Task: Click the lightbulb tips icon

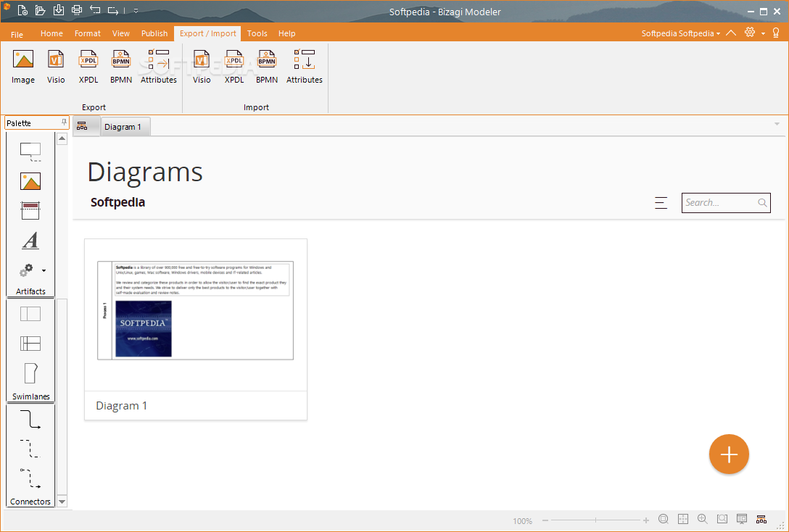Action: (x=776, y=33)
